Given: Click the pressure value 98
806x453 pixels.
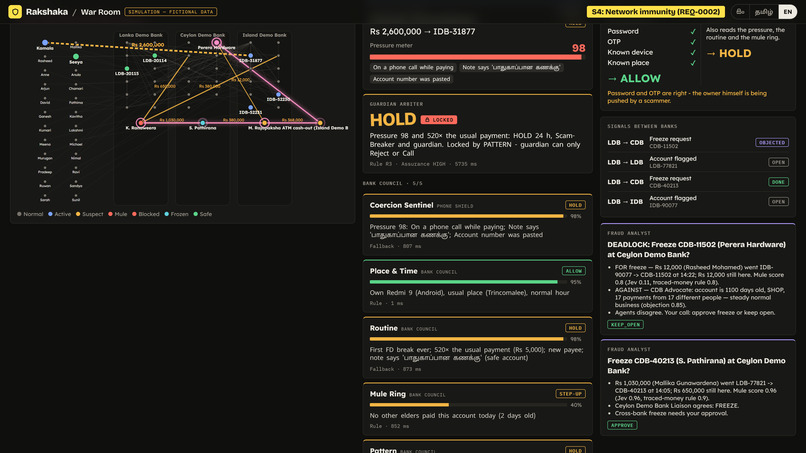Looking at the screenshot, I should [x=578, y=48].
